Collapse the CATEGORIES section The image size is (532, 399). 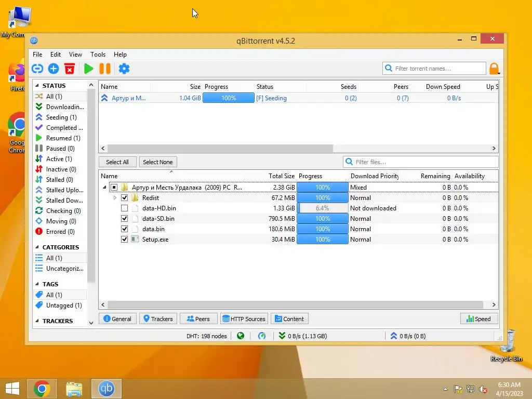37,247
